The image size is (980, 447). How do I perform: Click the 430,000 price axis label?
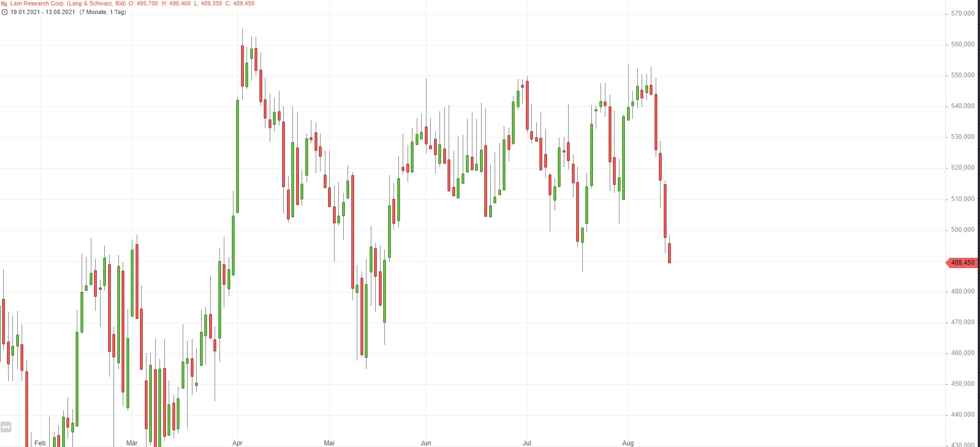tap(963, 444)
